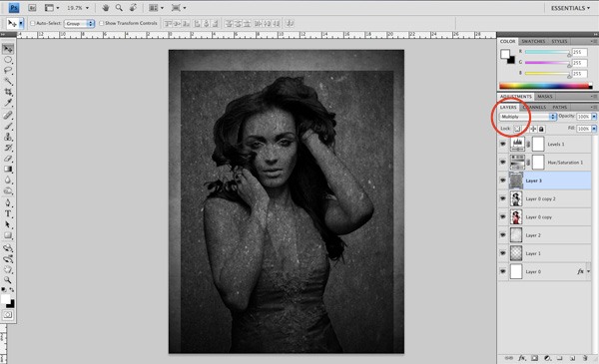Image resolution: width=599 pixels, height=364 pixels.
Task: Open the Auto-Select Group dropdown
Action: 79,23
